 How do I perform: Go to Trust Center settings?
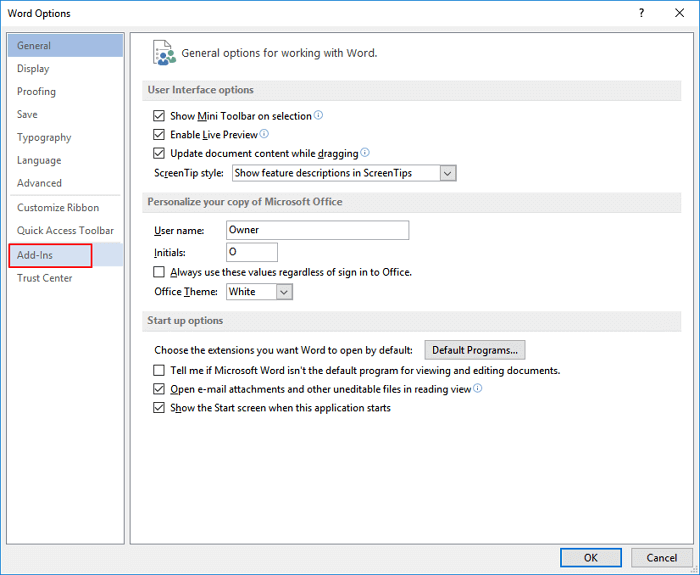pyautogui.click(x=45, y=278)
